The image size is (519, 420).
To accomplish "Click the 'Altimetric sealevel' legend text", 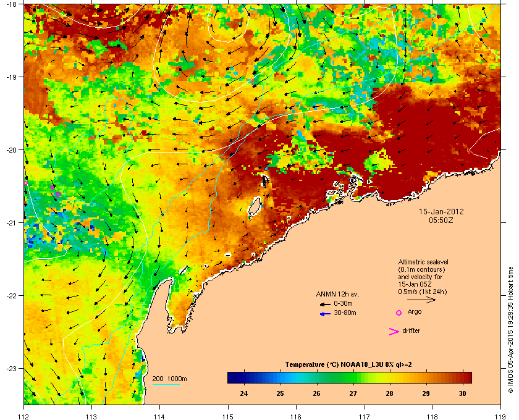I will click(423, 262).
